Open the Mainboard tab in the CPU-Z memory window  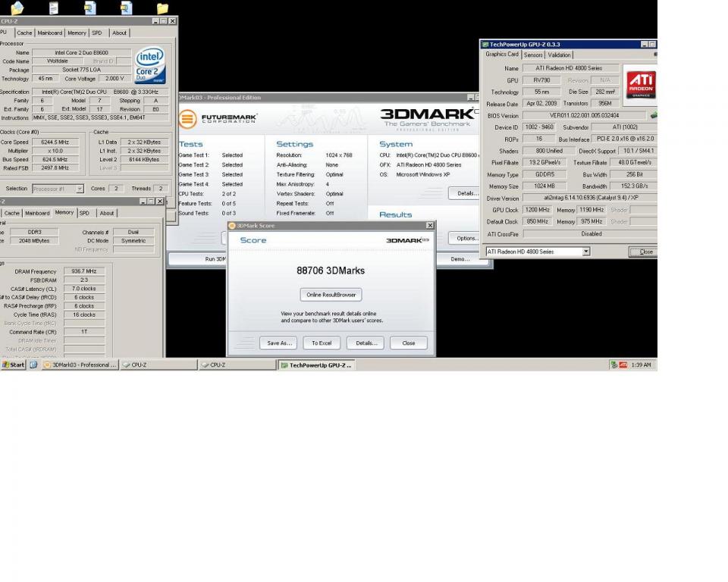pyautogui.click(x=37, y=213)
